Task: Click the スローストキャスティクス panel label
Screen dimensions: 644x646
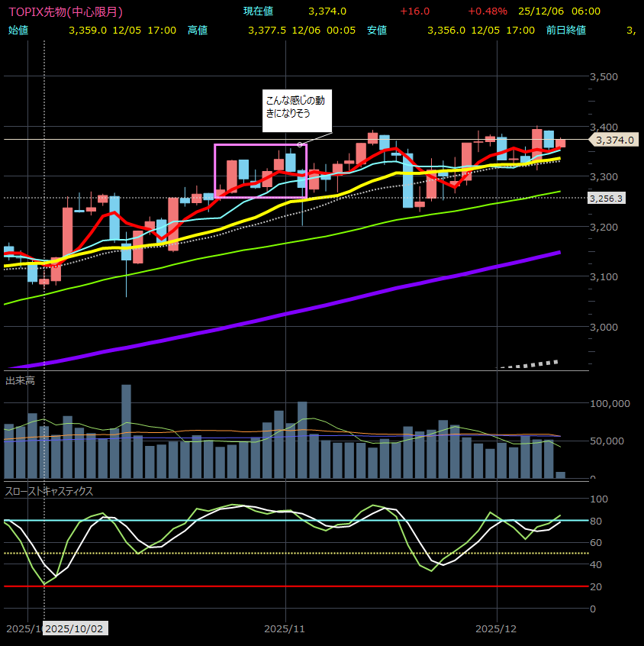Action: click(x=49, y=491)
